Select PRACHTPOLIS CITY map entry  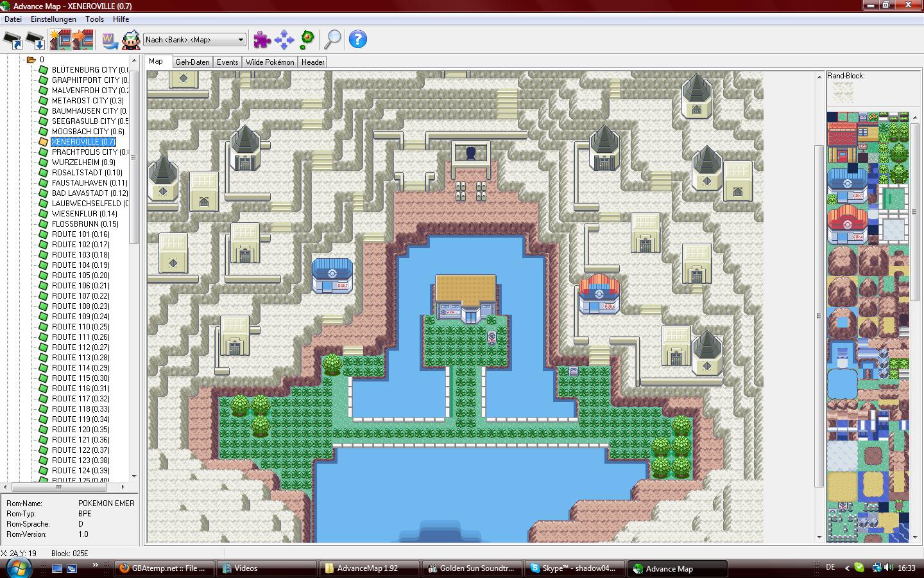click(x=89, y=152)
